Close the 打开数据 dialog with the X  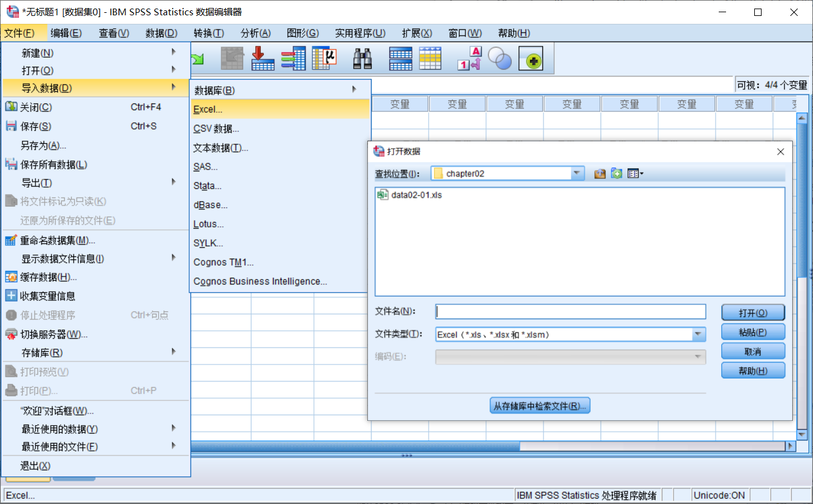coord(781,152)
